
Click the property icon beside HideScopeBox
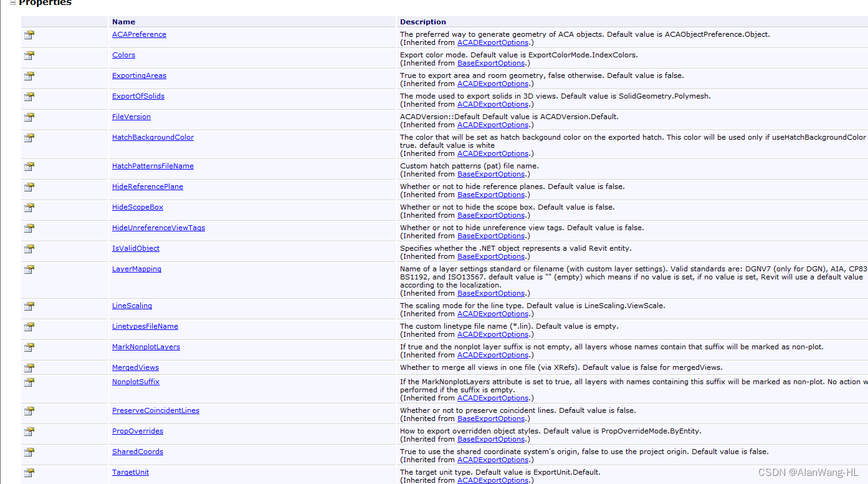click(29, 208)
